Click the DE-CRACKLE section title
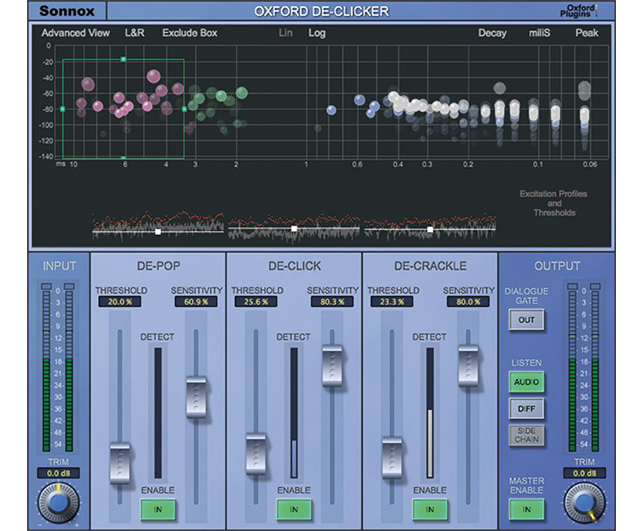643x531 pixels. click(430, 266)
